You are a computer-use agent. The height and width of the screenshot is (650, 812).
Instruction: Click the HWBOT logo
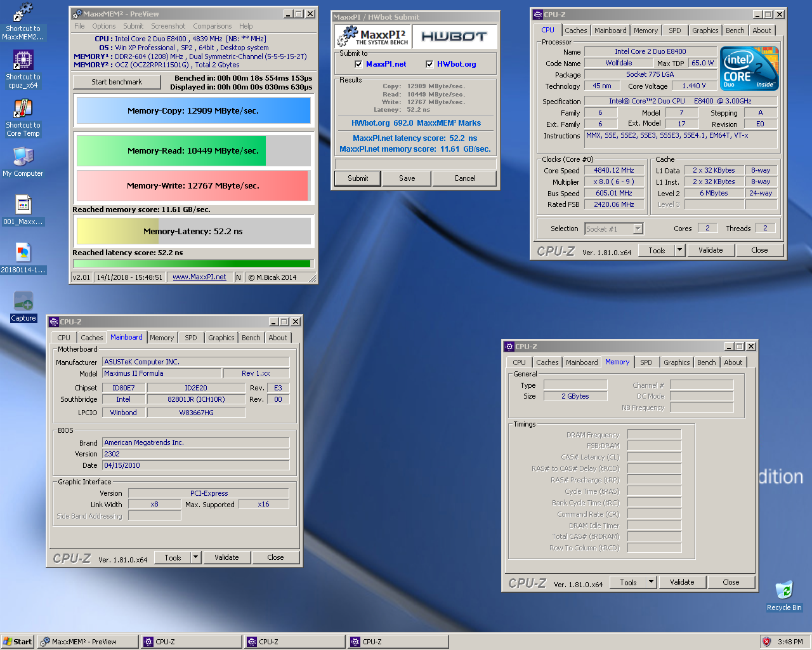coord(454,36)
